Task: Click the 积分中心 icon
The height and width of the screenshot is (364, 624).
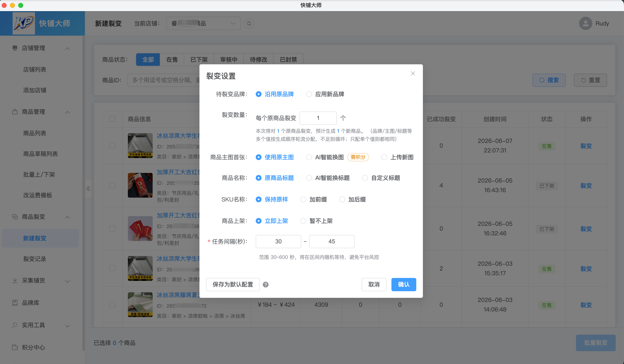Action: 15,347
